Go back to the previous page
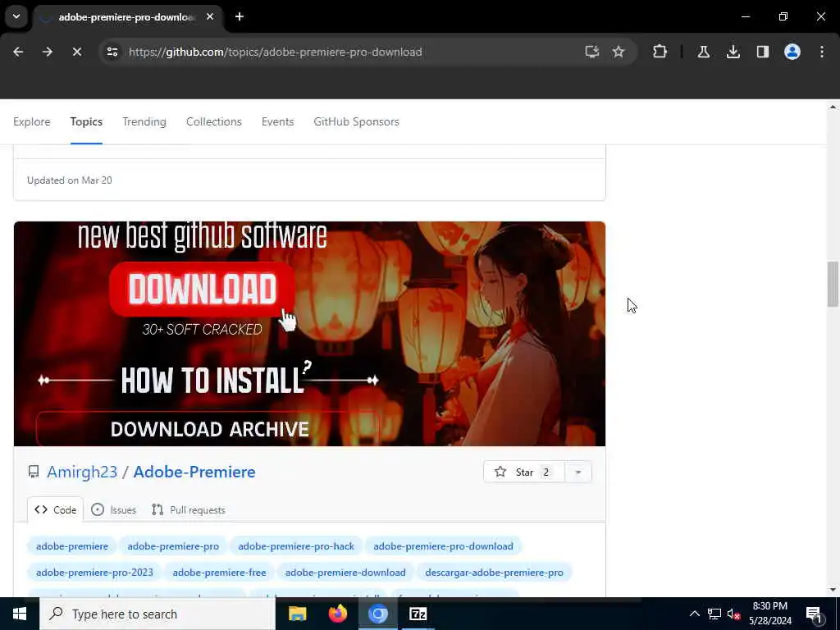 coord(18,52)
